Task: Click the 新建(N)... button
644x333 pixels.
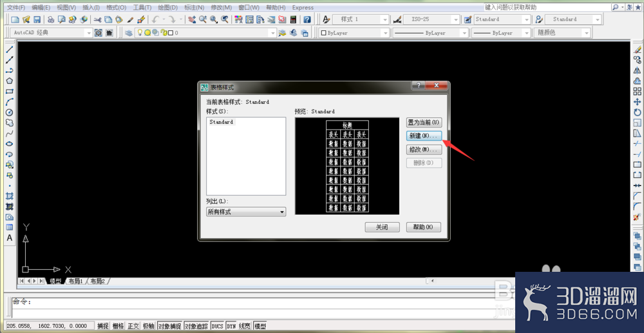Action: pos(424,135)
